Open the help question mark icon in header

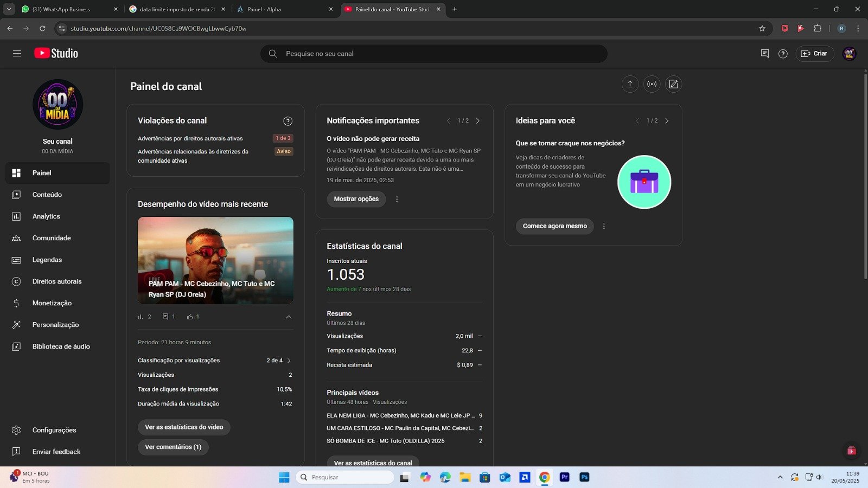783,54
